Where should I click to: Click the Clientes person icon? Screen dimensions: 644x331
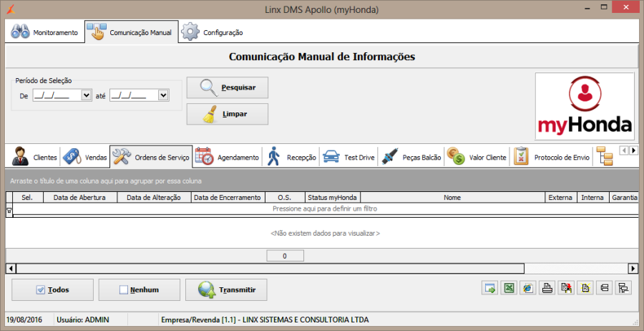[20, 157]
